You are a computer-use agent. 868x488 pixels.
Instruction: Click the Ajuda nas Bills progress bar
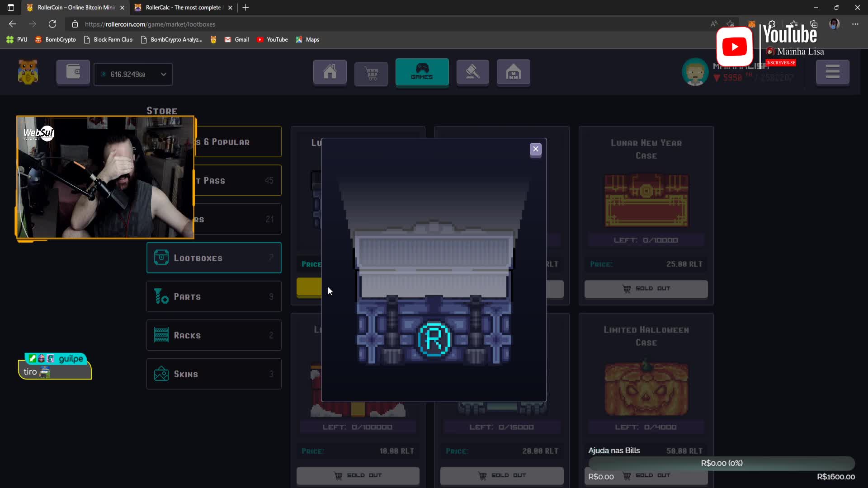tap(722, 463)
